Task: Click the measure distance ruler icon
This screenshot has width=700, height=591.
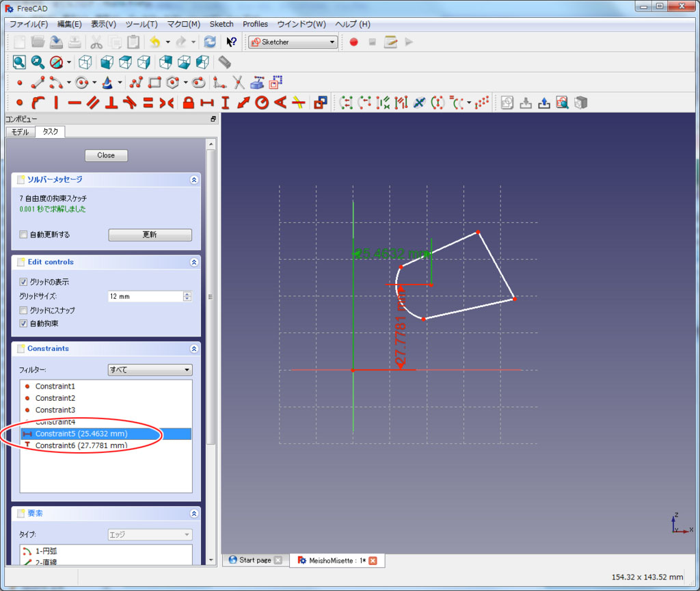Action: point(224,62)
